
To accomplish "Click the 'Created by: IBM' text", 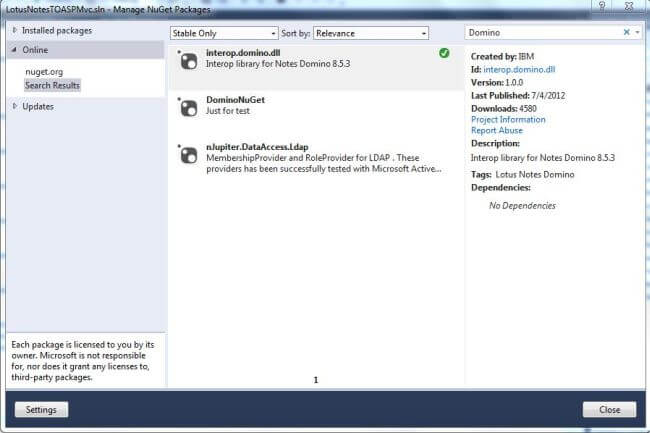I will click(502, 56).
